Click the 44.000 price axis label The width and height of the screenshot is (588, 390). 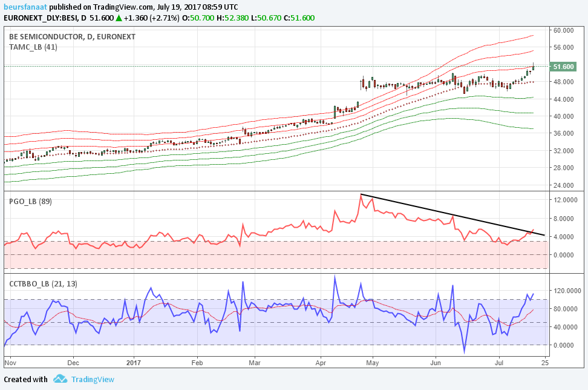(563, 99)
